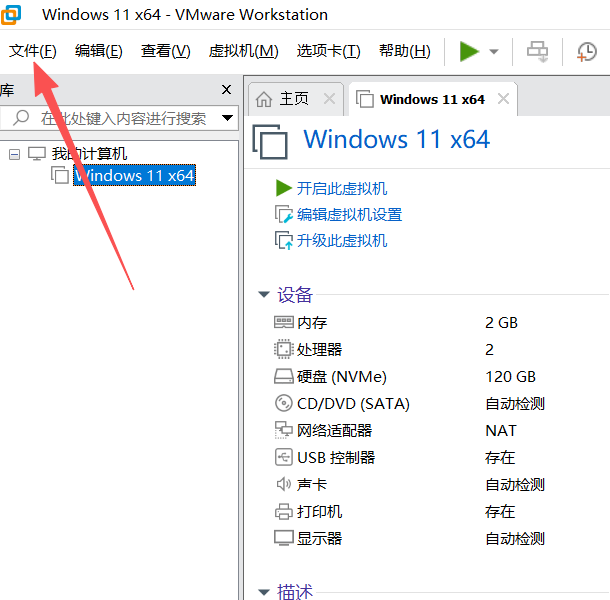610x600 pixels.
Task: Click the 网络适配器 network icon
Action: 284,430
